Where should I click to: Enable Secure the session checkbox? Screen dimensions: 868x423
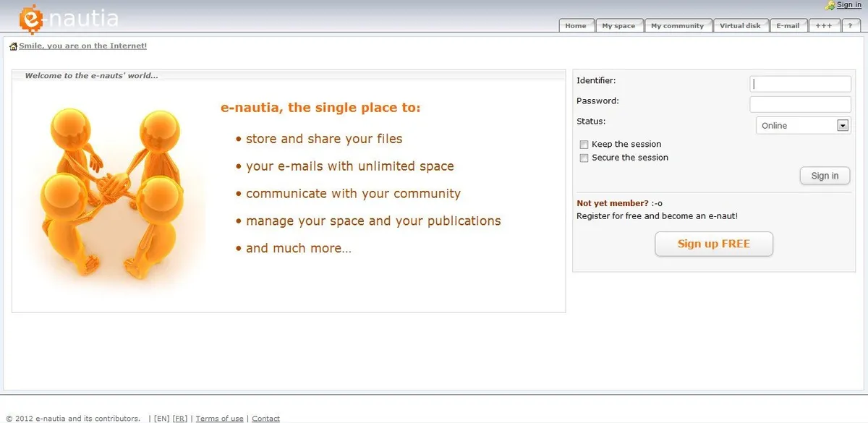584,158
